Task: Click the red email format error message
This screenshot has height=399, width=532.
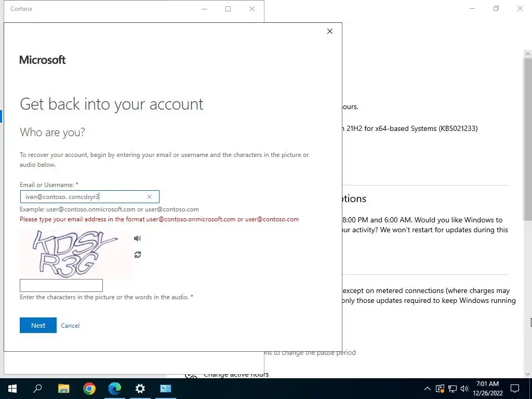Action: (x=159, y=219)
